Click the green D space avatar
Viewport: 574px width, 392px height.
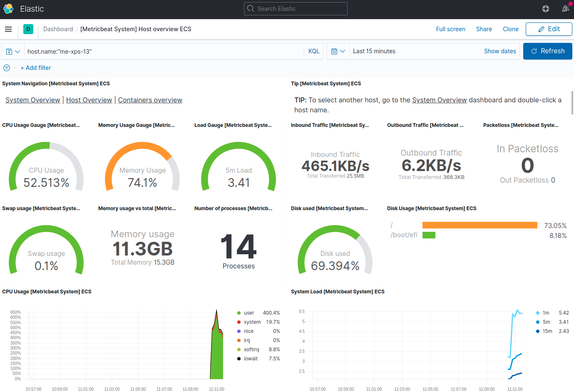point(28,29)
